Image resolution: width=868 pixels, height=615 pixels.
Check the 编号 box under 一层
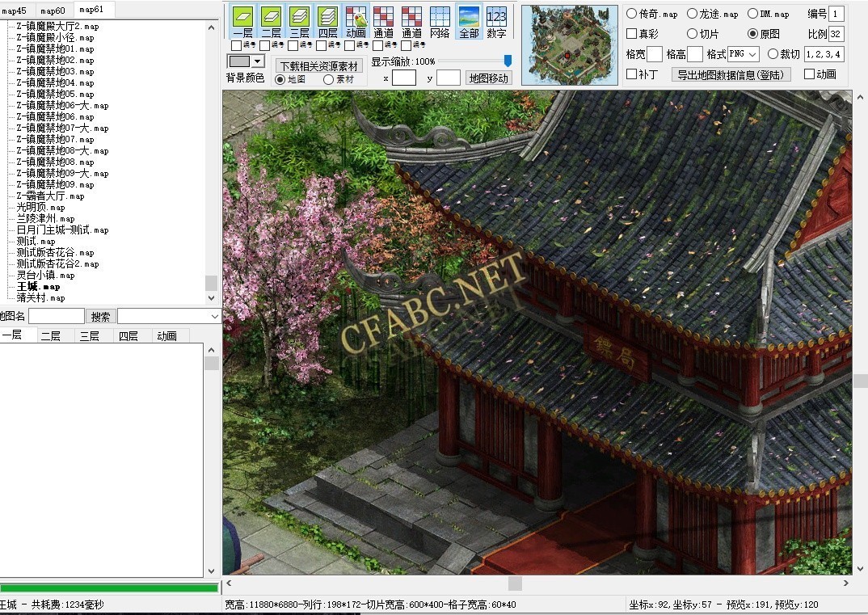236,45
